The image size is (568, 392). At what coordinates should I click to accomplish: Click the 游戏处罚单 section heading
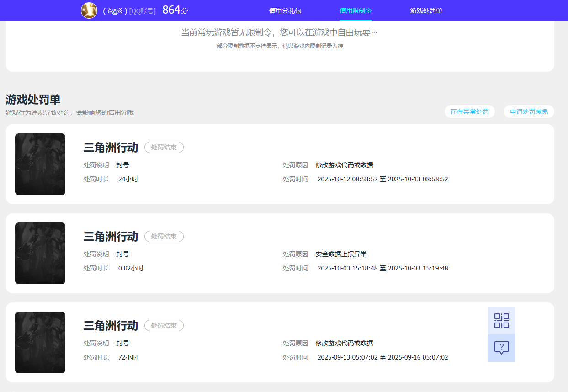33,100
